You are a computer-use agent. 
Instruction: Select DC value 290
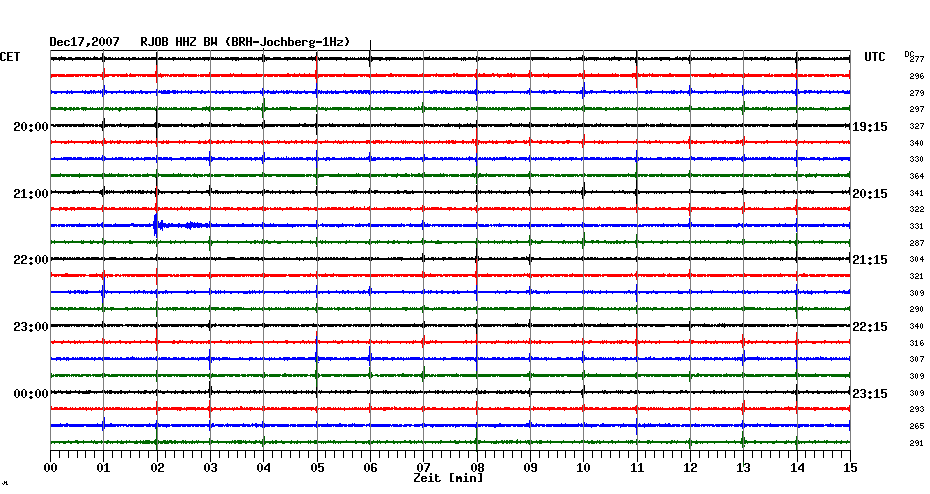click(917, 310)
